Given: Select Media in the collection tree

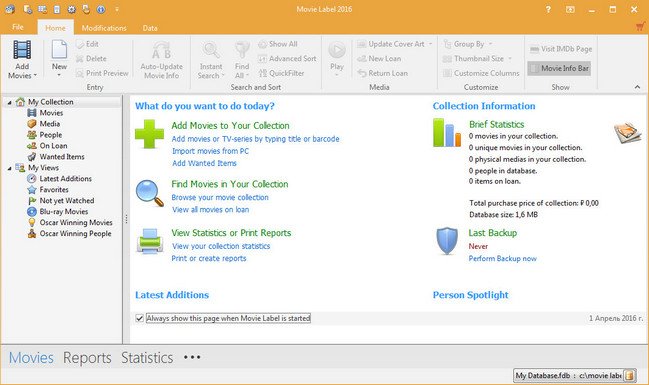Looking at the screenshot, I should 44,124.
